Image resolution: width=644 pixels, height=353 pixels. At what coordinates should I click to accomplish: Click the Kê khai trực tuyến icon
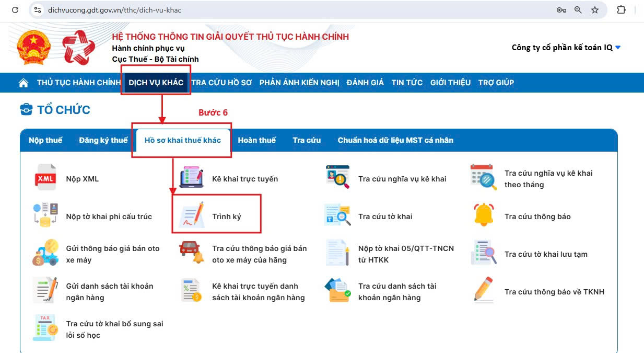pos(191,178)
